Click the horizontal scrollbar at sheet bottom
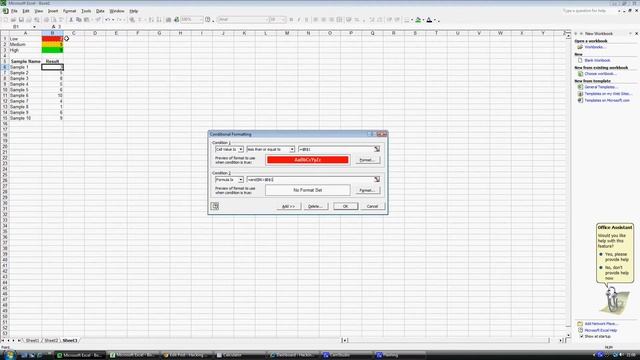Image resolution: width=640 pixels, height=360 pixels. pyautogui.click(x=453, y=340)
